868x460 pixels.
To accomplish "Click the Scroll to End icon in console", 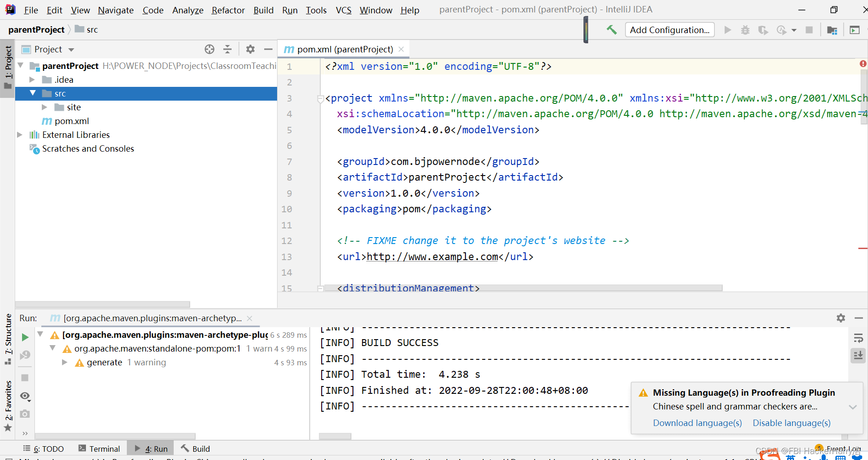I will point(858,355).
